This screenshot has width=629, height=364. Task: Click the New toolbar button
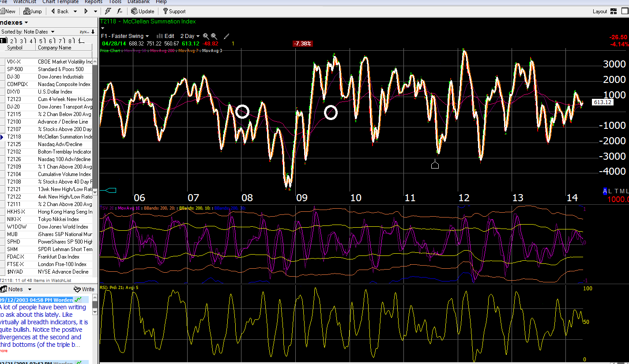click(x=8, y=11)
